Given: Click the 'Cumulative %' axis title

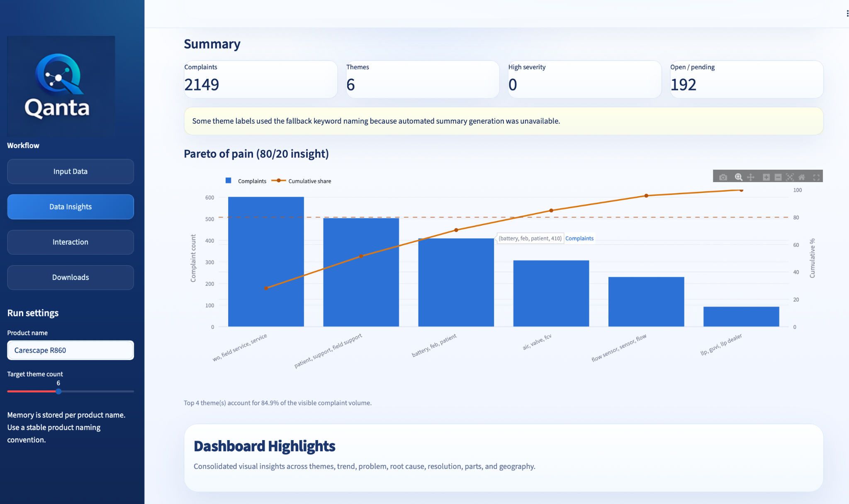Looking at the screenshot, I should pyautogui.click(x=812, y=258).
